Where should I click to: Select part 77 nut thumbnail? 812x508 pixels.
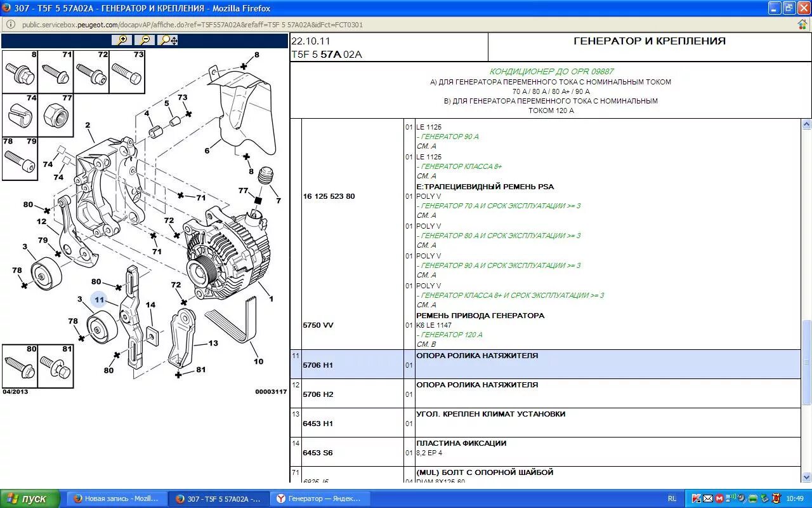point(55,115)
